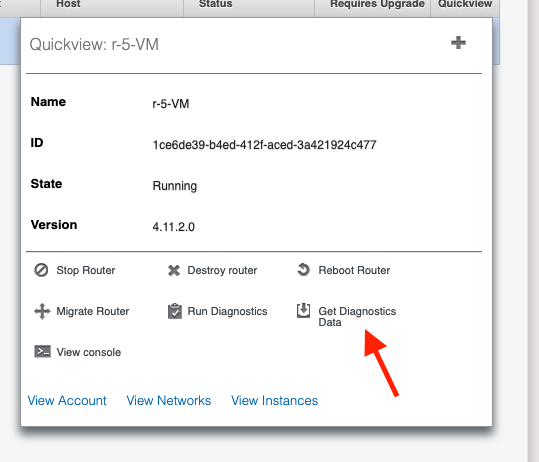
Task: Click the Reboot Router arrow icon
Action: point(304,270)
